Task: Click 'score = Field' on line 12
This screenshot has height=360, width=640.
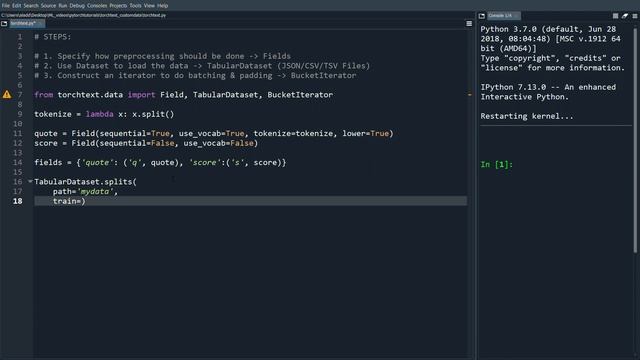Action: coord(64,143)
